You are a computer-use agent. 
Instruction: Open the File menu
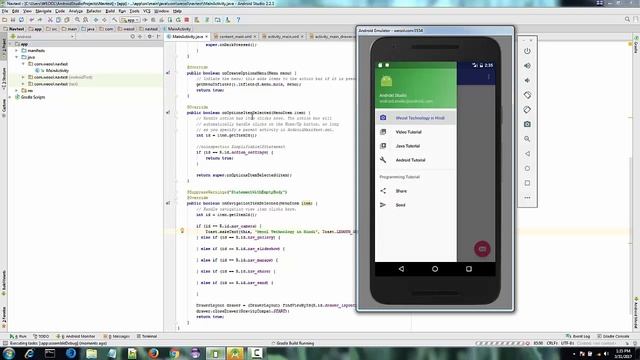point(5,11)
